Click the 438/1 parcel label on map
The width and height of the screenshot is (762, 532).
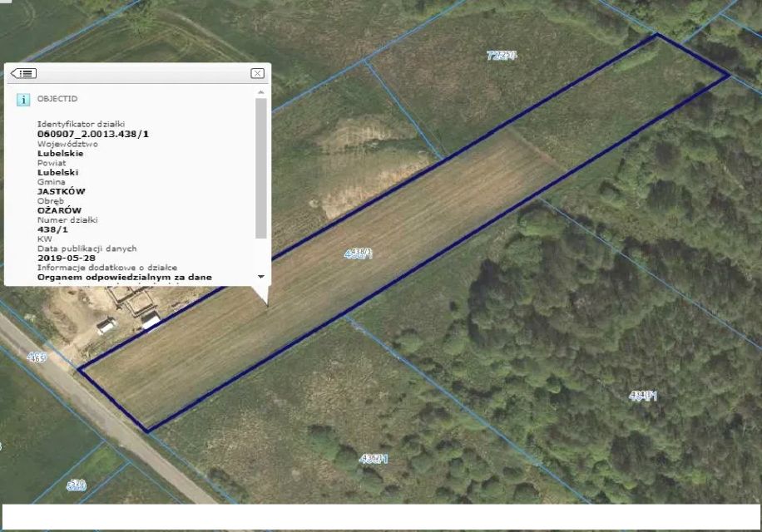click(x=359, y=254)
